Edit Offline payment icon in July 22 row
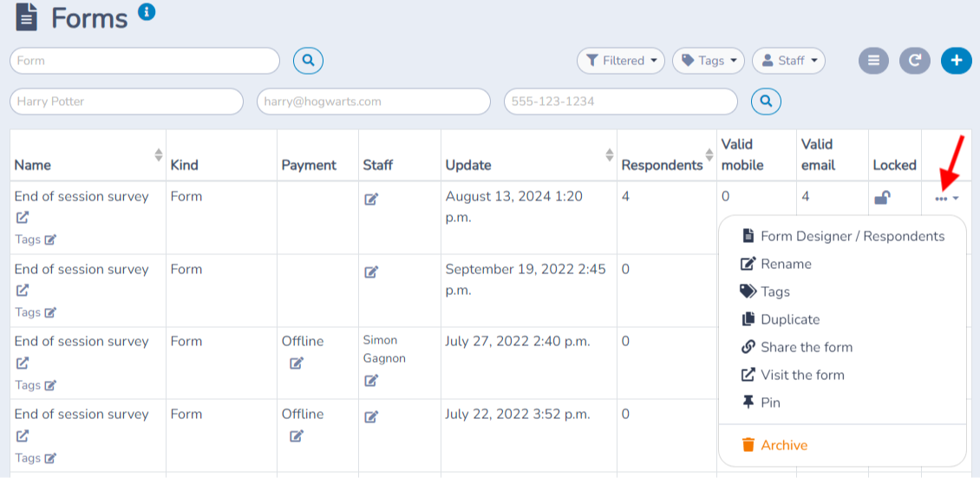This screenshot has height=478, width=980. coord(297,435)
